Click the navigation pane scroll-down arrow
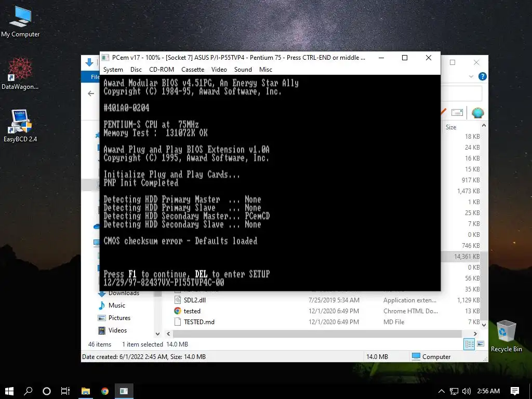Image resolution: width=532 pixels, height=399 pixels. click(x=157, y=334)
